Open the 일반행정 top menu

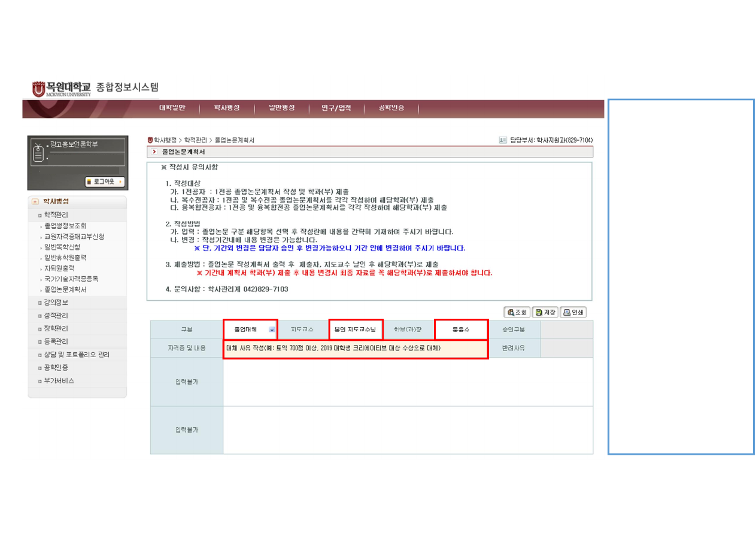[281, 108]
